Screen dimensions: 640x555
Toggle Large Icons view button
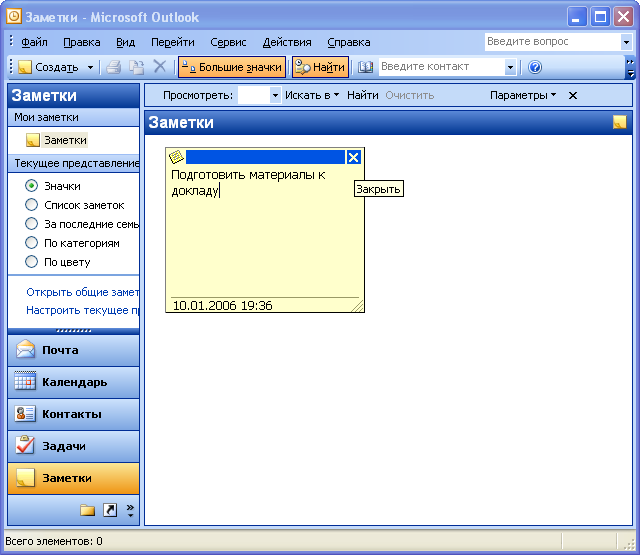tap(232, 67)
